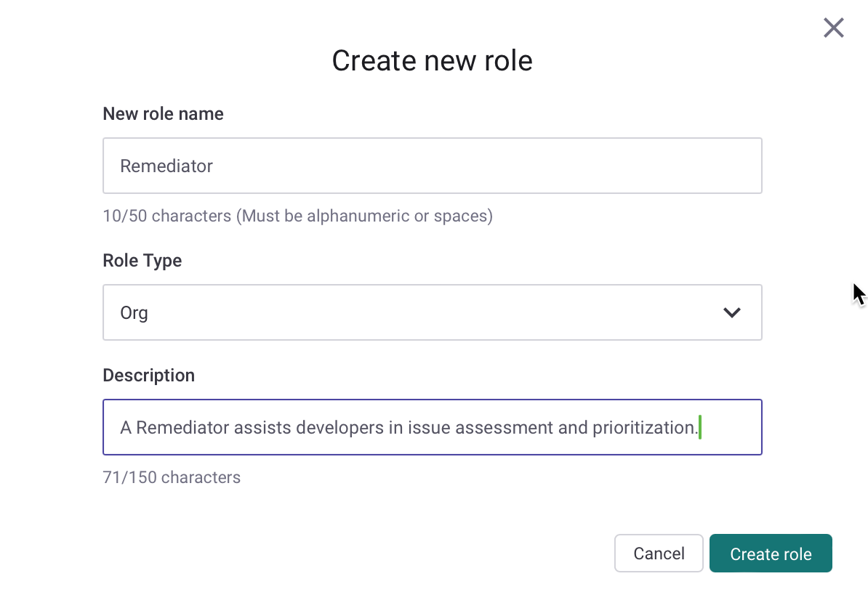Place cursor on "Remediator" in name field

(166, 166)
